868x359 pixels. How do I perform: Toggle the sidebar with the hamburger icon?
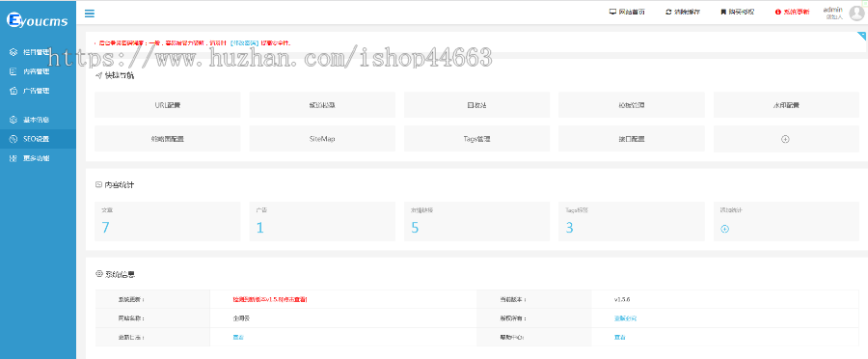click(x=89, y=14)
